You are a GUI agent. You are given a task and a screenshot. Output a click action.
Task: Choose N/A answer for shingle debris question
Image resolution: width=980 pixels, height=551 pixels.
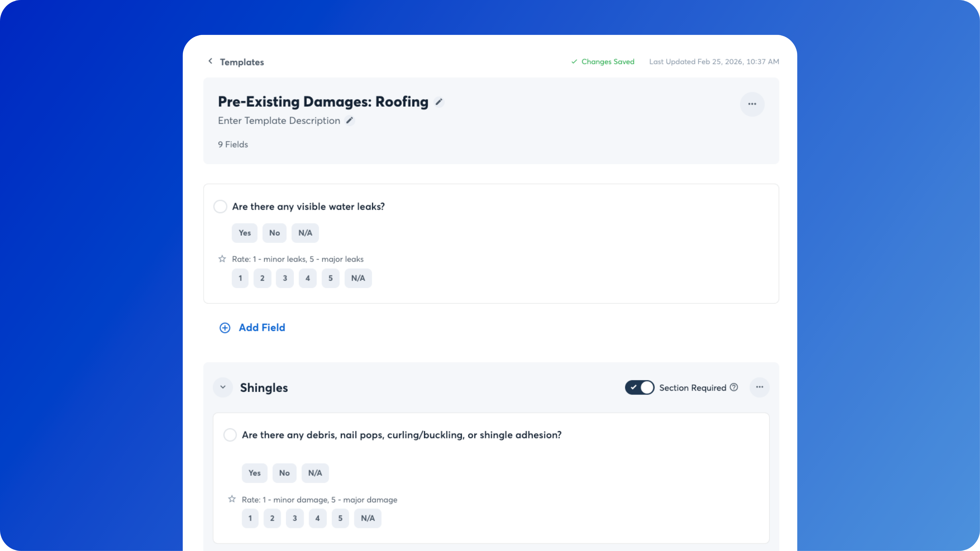point(315,473)
